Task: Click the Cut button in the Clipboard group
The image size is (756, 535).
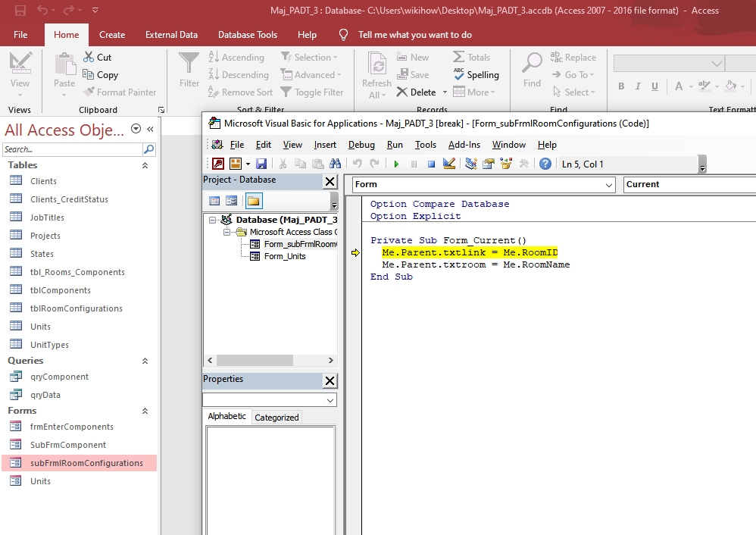Action: click(98, 58)
